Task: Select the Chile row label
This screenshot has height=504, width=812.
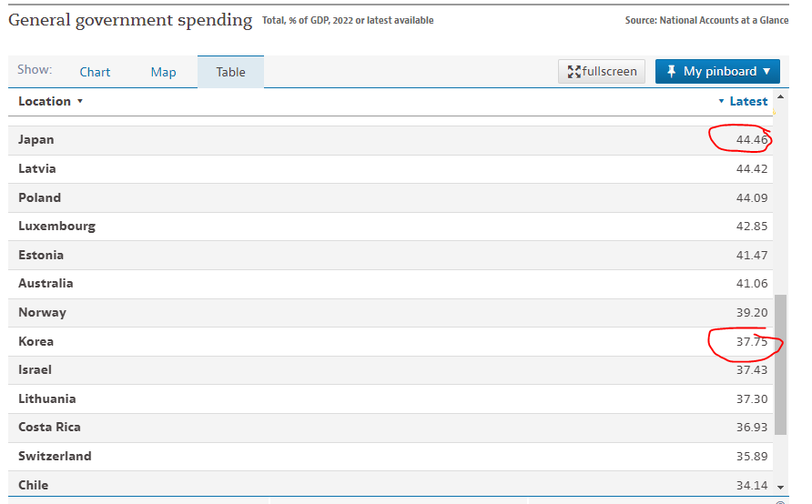Action: [33, 486]
